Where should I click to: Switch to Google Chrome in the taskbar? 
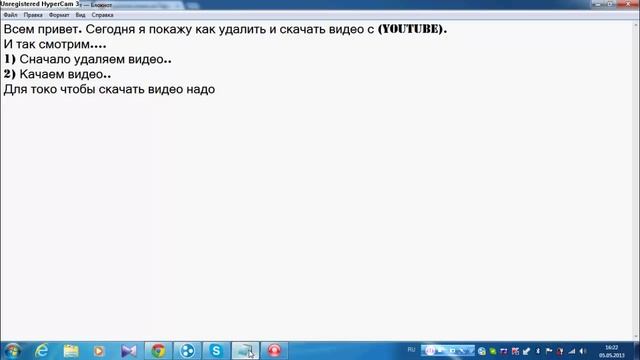158,351
